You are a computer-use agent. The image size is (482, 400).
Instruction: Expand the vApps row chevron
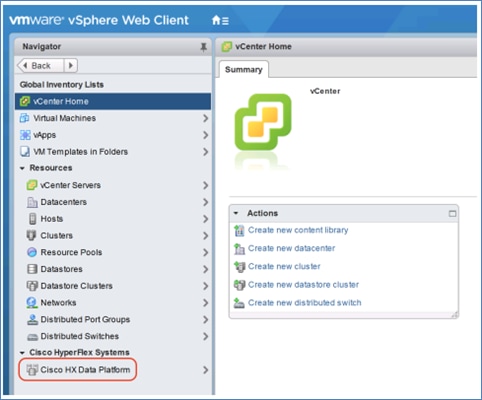206,135
